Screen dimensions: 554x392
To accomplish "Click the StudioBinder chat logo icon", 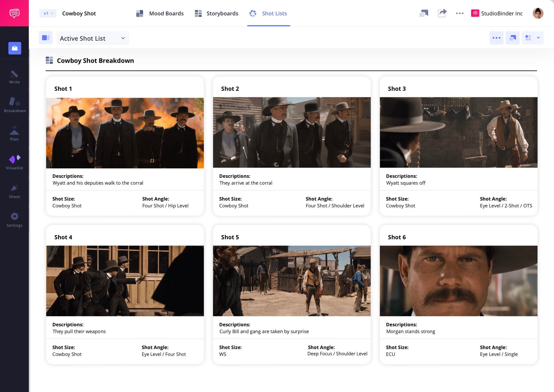I will 14,13.
